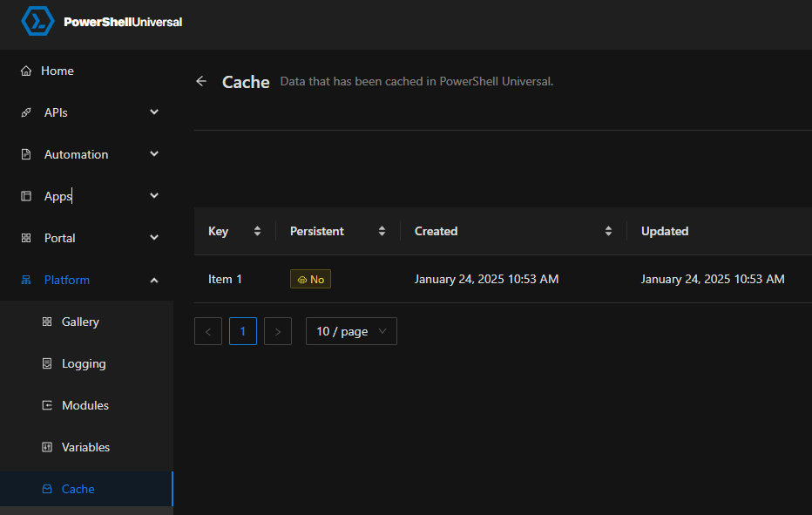812x515 pixels.
Task: Click the Variables icon in sidebar
Action: (47, 448)
